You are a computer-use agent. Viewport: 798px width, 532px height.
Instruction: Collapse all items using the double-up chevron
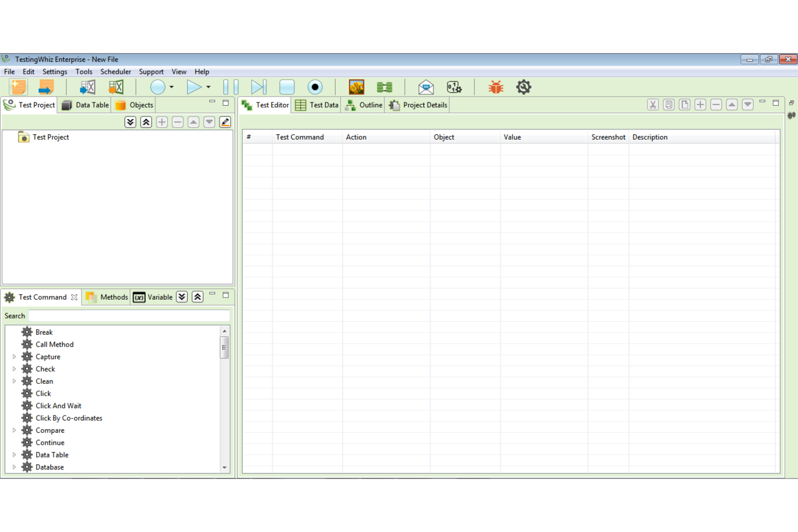click(x=146, y=122)
